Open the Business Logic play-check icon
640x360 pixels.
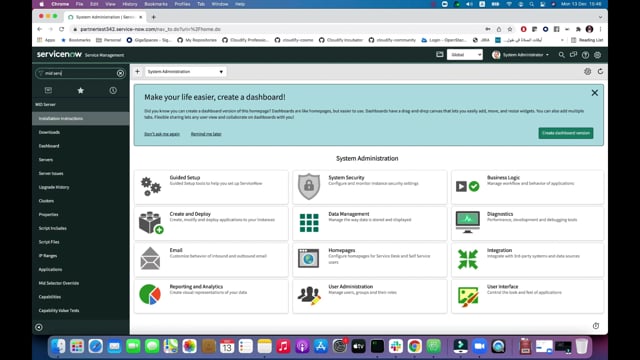click(468, 187)
